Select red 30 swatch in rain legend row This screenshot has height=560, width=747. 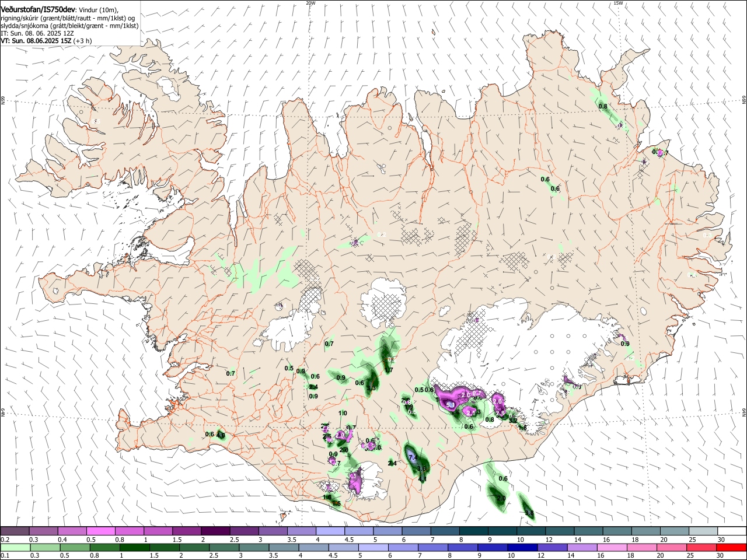pos(731,547)
